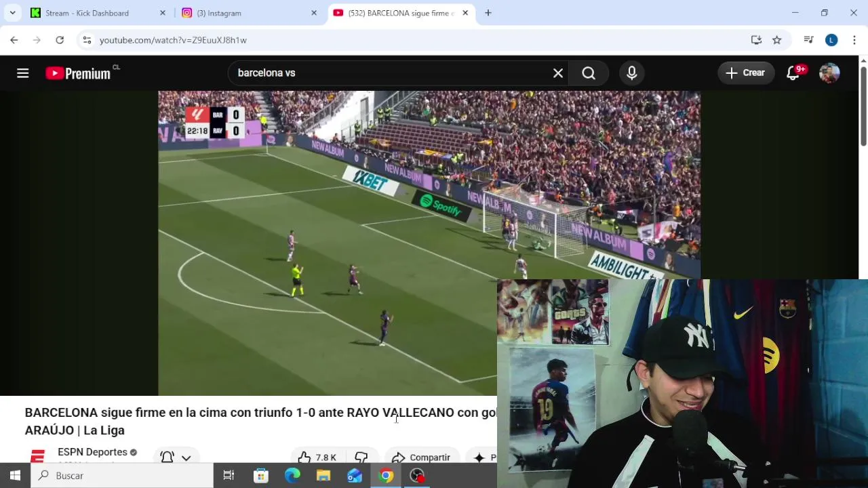Screen dimensions: 868x488
Task: View site information icon in address bar
Action: coord(87,40)
